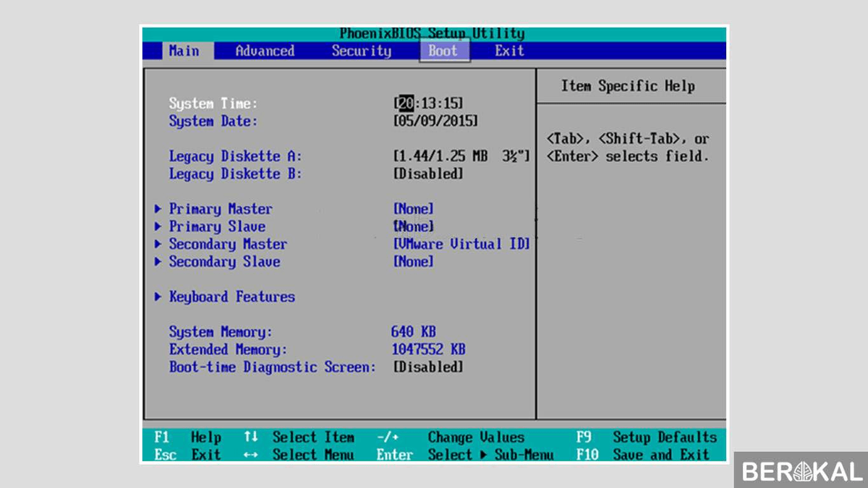Click F10 Save and Exit

(647, 455)
